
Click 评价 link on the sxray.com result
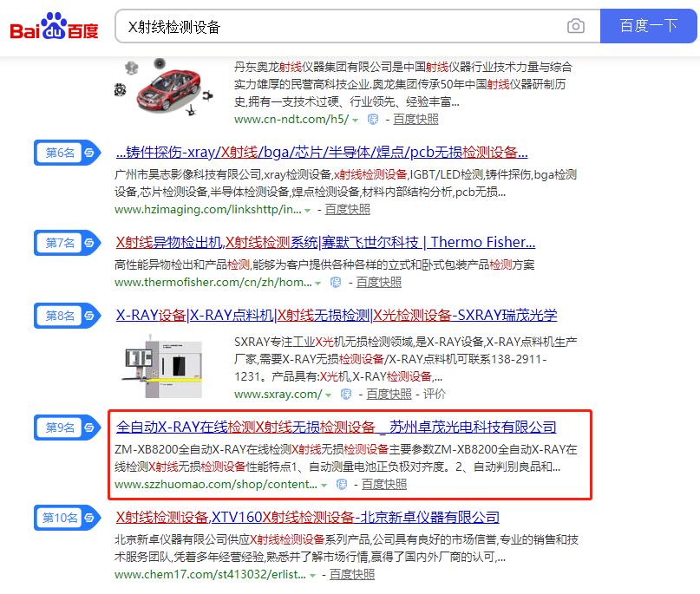[435, 394]
